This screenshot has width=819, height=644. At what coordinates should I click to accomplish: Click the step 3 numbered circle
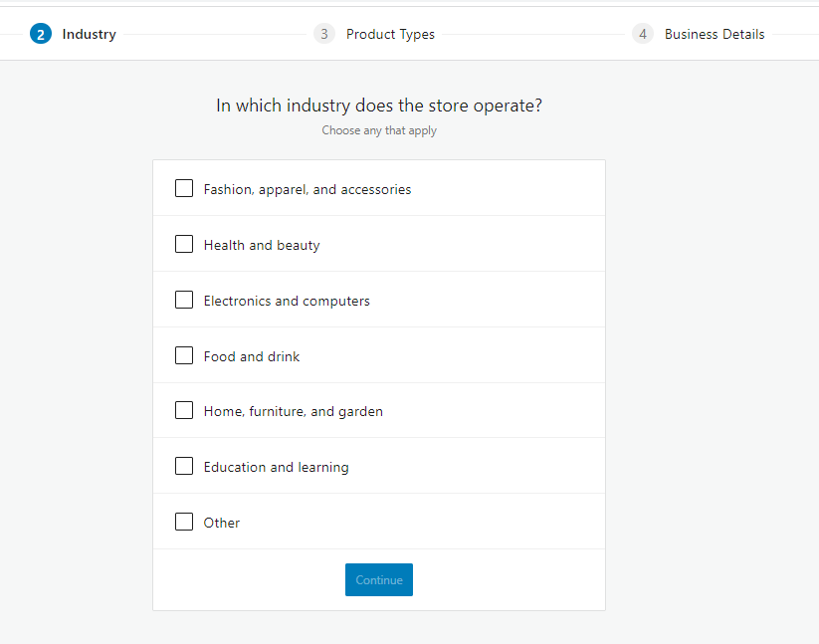tap(323, 33)
